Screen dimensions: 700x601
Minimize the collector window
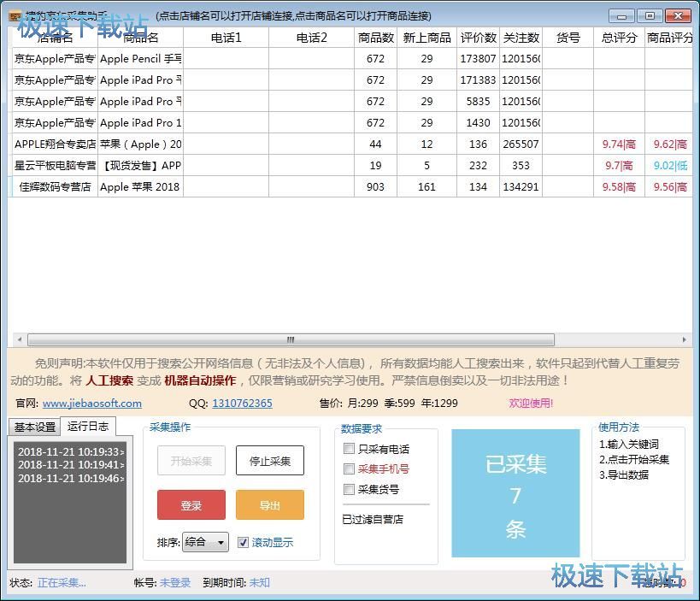click(x=621, y=16)
